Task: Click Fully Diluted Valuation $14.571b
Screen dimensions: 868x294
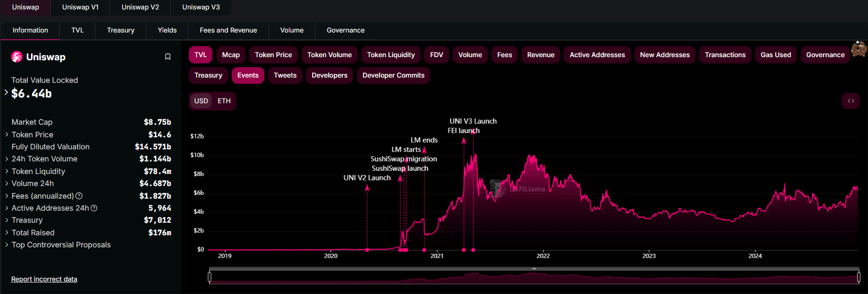Action: click(153, 147)
